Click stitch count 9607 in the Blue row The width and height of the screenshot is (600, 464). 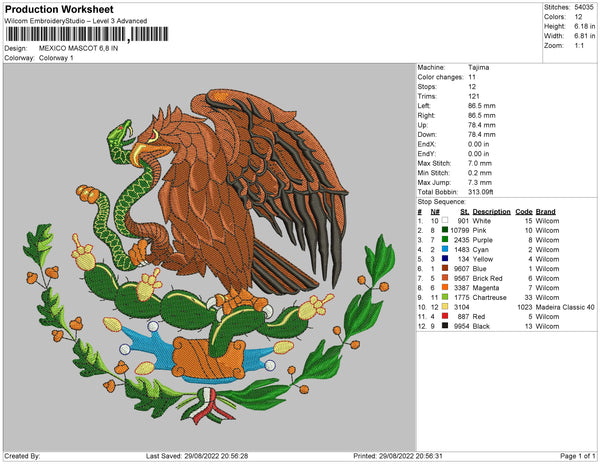(x=461, y=269)
